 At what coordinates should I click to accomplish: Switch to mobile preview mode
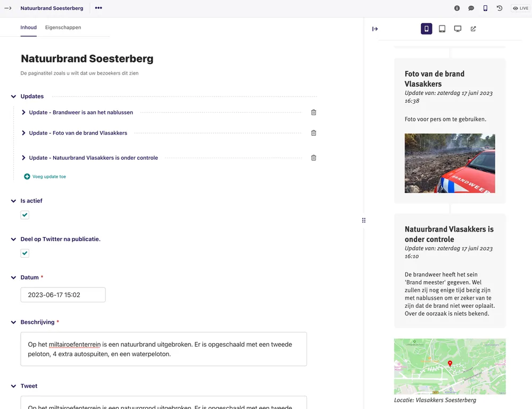tap(426, 29)
